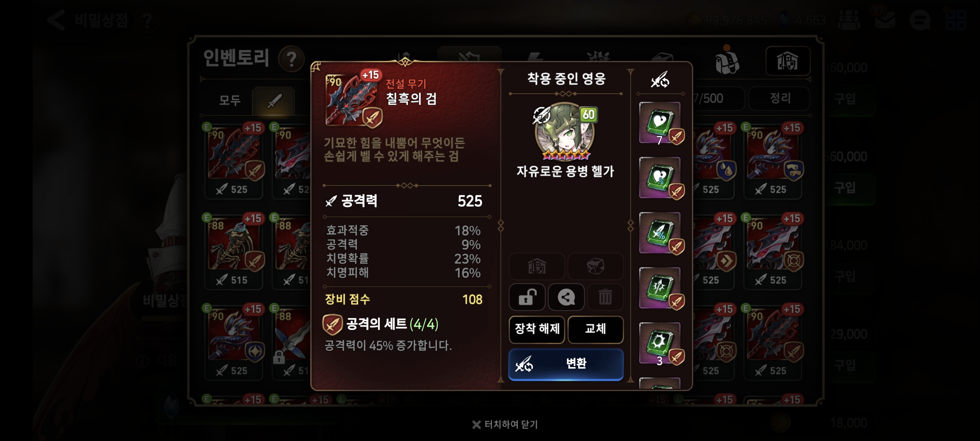980x441 pixels.
Task: Click the inventory help question mark icon
Action: click(291, 60)
